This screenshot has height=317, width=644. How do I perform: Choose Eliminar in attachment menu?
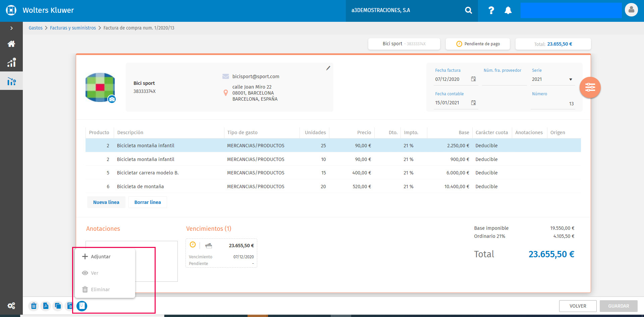tap(105, 289)
